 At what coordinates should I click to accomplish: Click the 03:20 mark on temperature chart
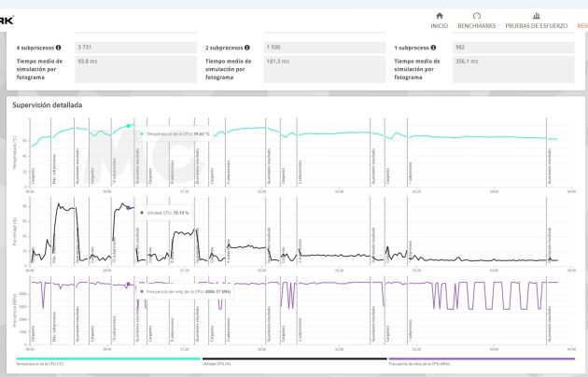[x=415, y=192]
